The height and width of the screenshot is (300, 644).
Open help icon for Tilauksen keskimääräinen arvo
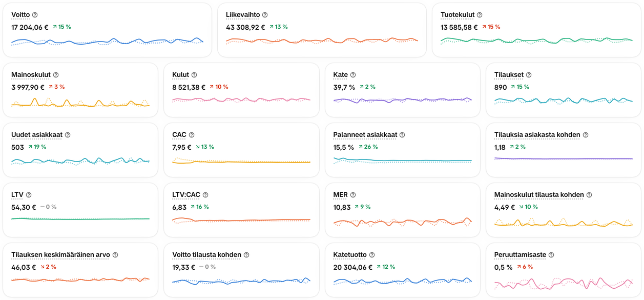(115, 255)
